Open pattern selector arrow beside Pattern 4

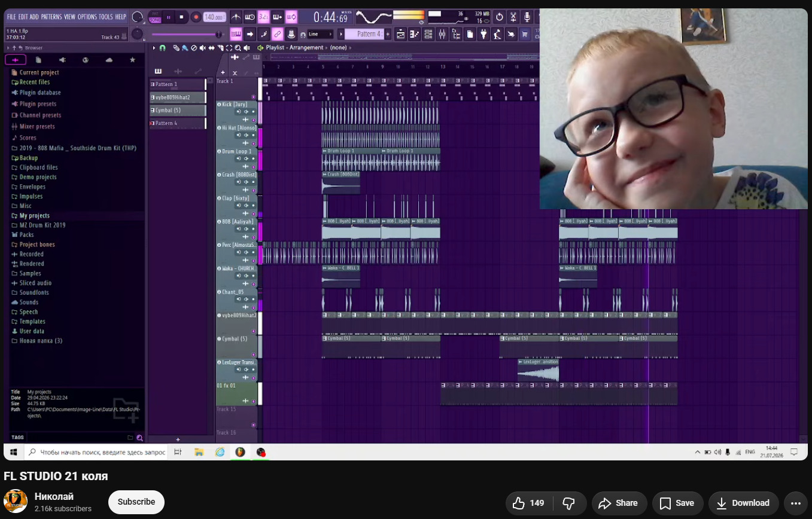coord(340,34)
